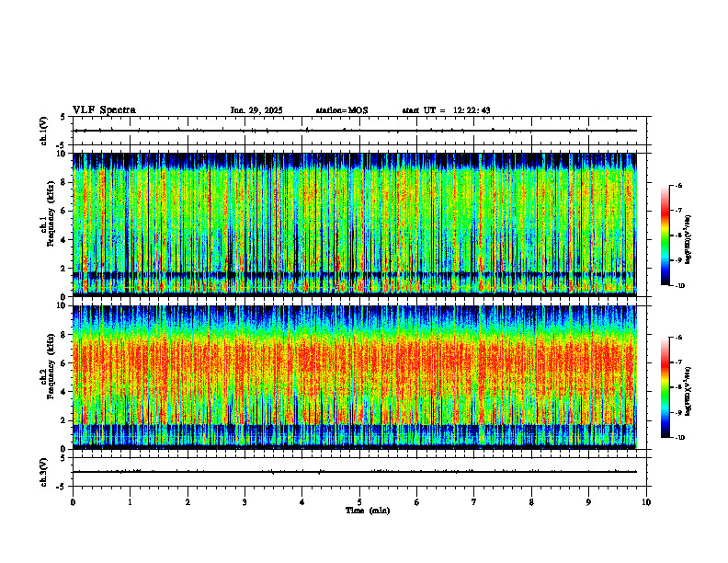
Task: Click the "Time (min)" axis label
Action: click(368, 511)
